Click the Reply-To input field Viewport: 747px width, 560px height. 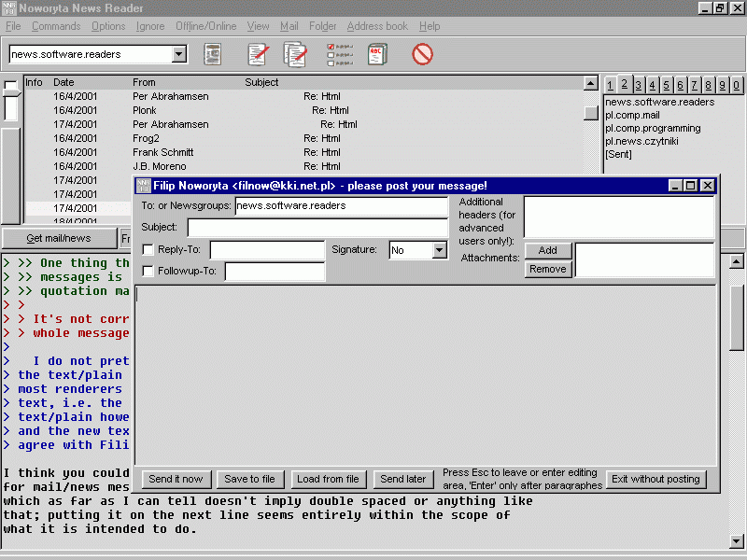[x=267, y=249]
